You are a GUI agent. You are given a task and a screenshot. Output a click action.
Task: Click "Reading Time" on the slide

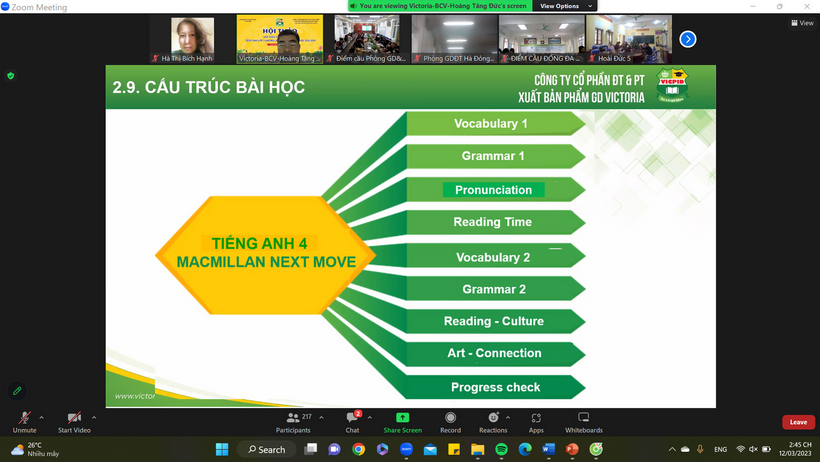point(493,222)
